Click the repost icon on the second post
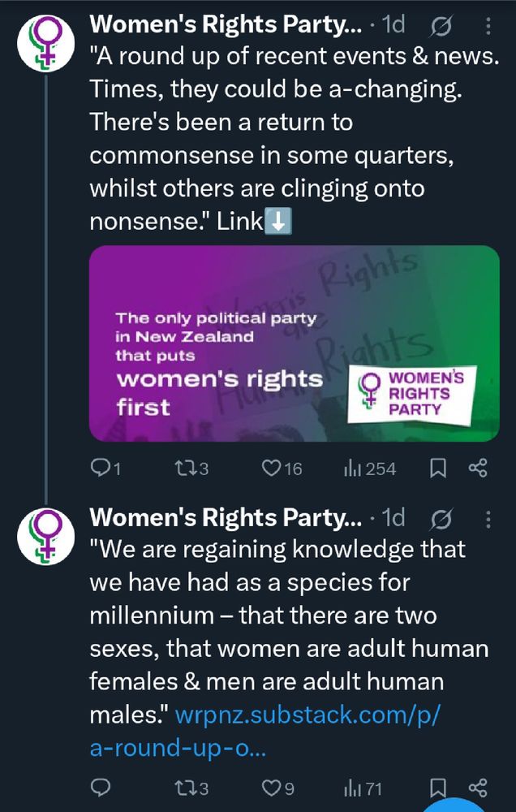 (x=187, y=788)
